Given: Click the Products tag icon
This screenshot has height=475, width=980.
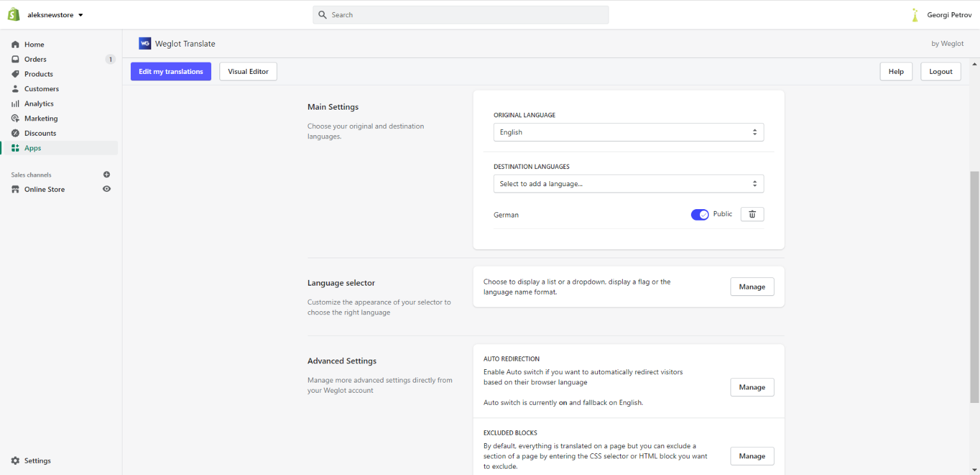Looking at the screenshot, I should tap(15, 74).
